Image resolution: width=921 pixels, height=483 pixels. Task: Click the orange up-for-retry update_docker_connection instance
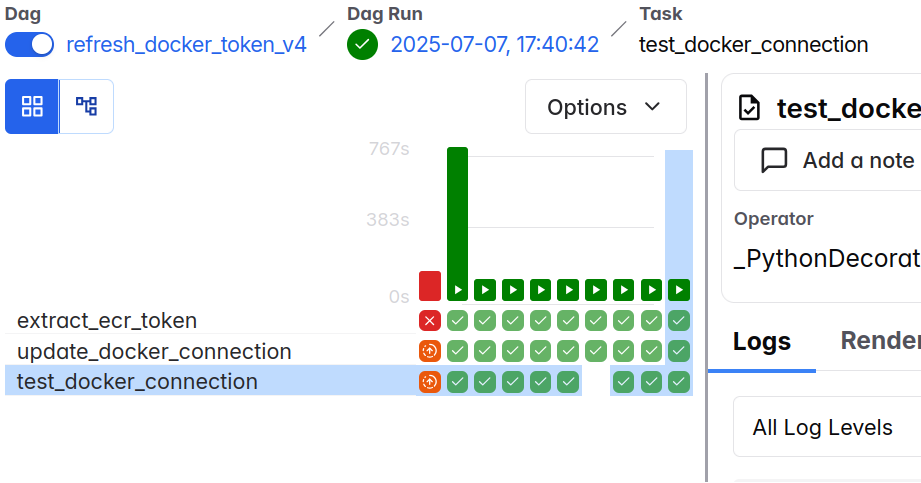[430, 351]
